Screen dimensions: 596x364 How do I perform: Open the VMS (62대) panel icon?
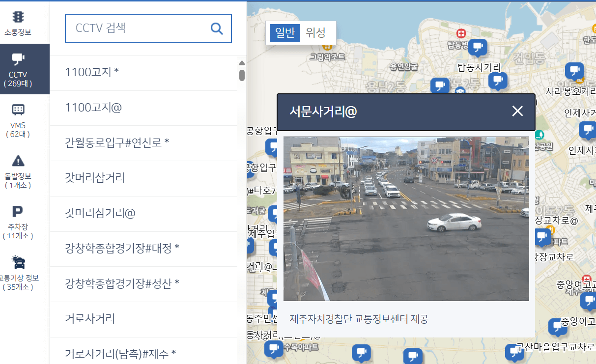pyautogui.click(x=18, y=118)
